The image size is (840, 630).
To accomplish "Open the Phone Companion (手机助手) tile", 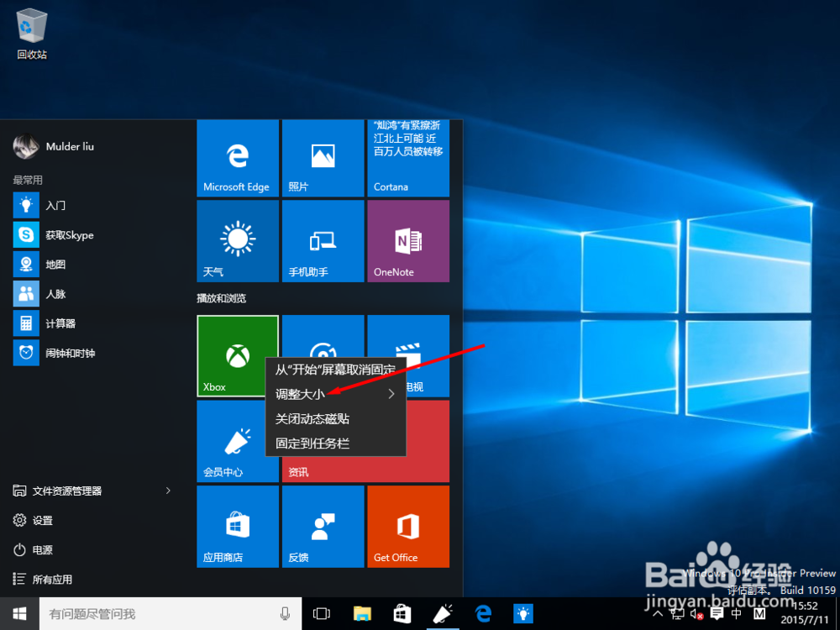I will click(323, 241).
